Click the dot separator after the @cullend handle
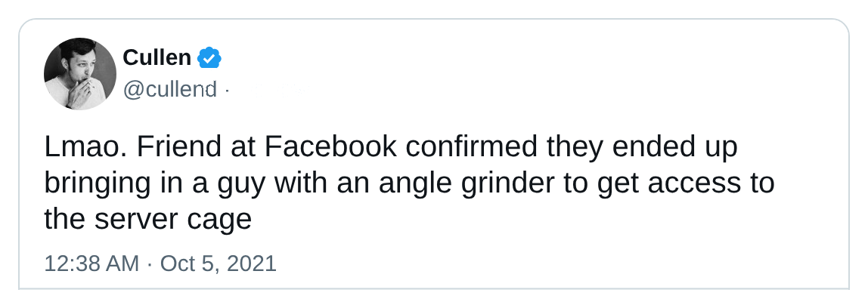The height and width of the screenshot is (308, 868). [x=226, y=90]
